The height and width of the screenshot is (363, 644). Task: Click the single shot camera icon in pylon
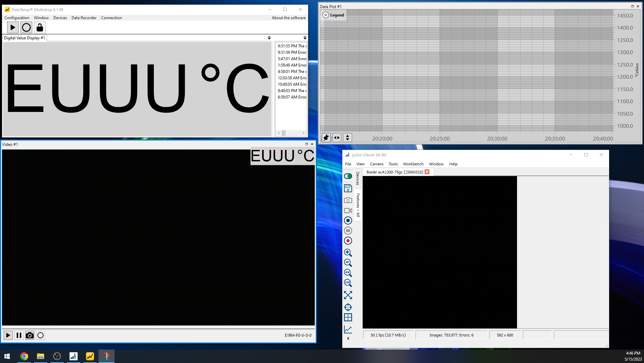click(348, 200)
